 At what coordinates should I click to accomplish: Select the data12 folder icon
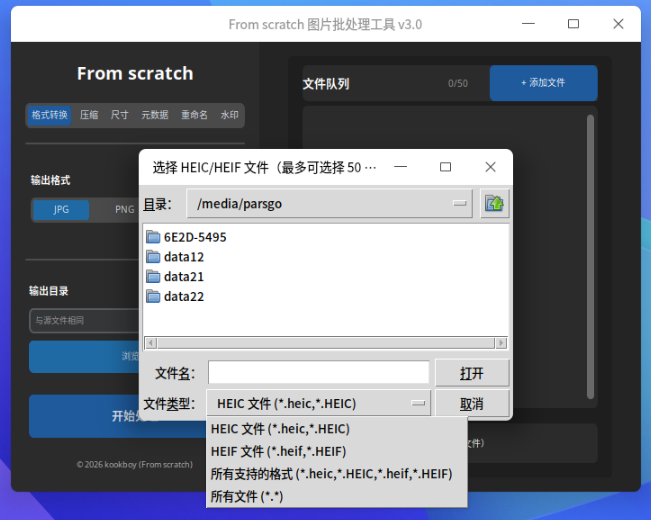(x=153, y=257)
